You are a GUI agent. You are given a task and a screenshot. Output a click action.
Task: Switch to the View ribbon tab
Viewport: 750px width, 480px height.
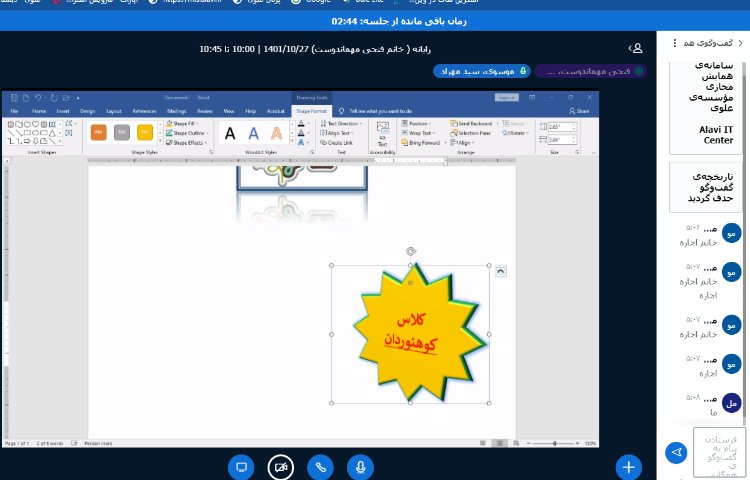229,111
